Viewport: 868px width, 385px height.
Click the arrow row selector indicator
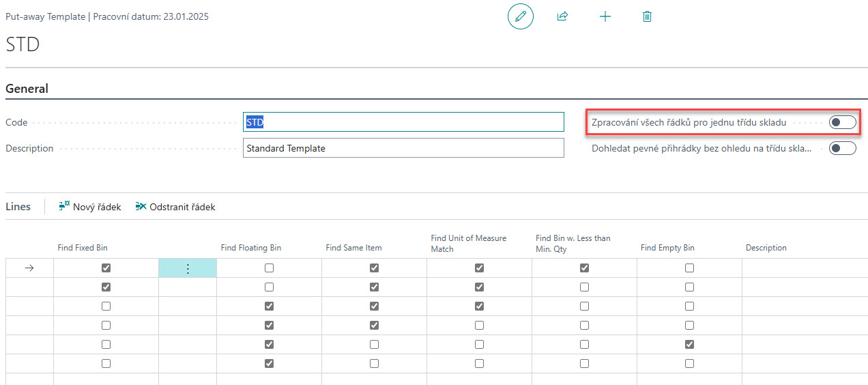tap(29, 268)
